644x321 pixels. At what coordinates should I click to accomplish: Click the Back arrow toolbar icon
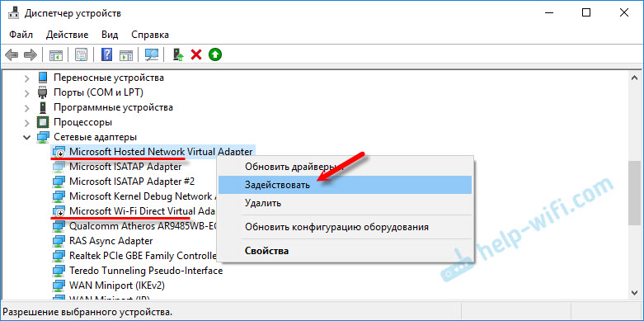tap(12, 54)
